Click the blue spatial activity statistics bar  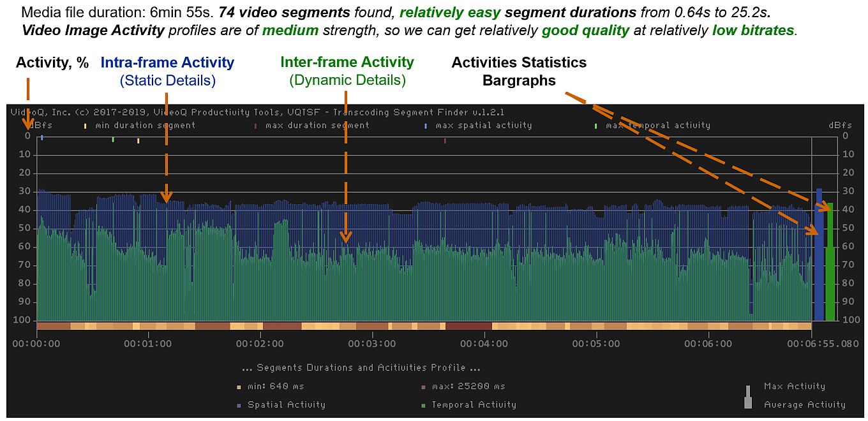point(819,255)
